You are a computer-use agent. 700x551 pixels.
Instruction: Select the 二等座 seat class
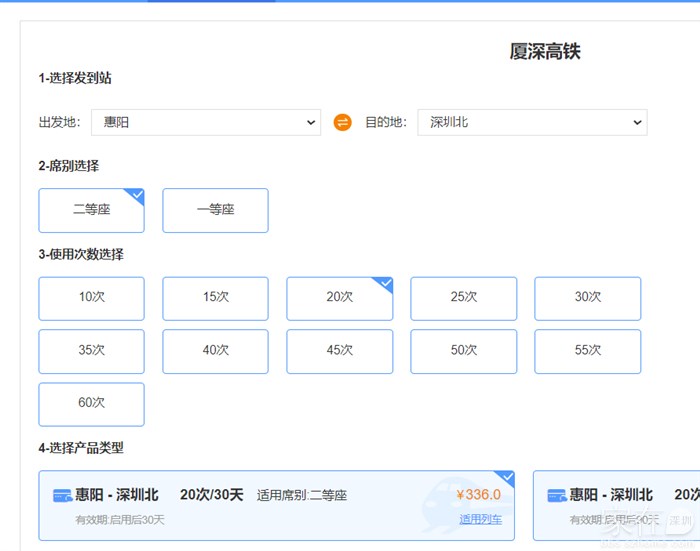tap(91, 210)
